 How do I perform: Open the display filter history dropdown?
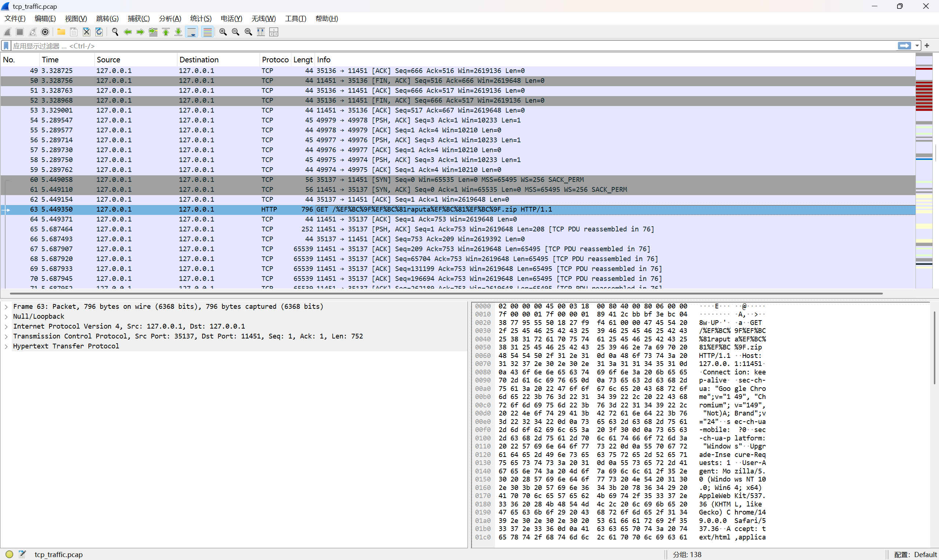[917, 46]
